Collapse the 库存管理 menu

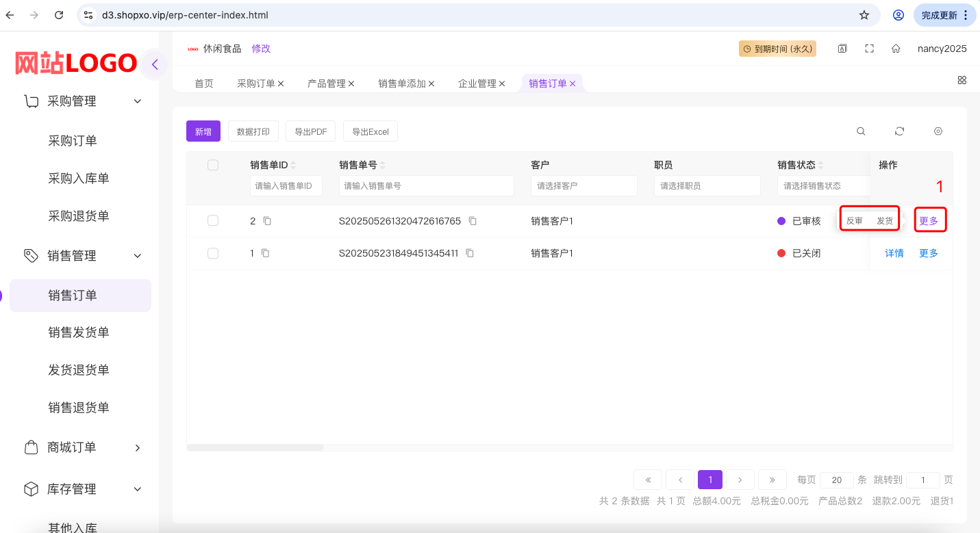[x=138, y=489]
